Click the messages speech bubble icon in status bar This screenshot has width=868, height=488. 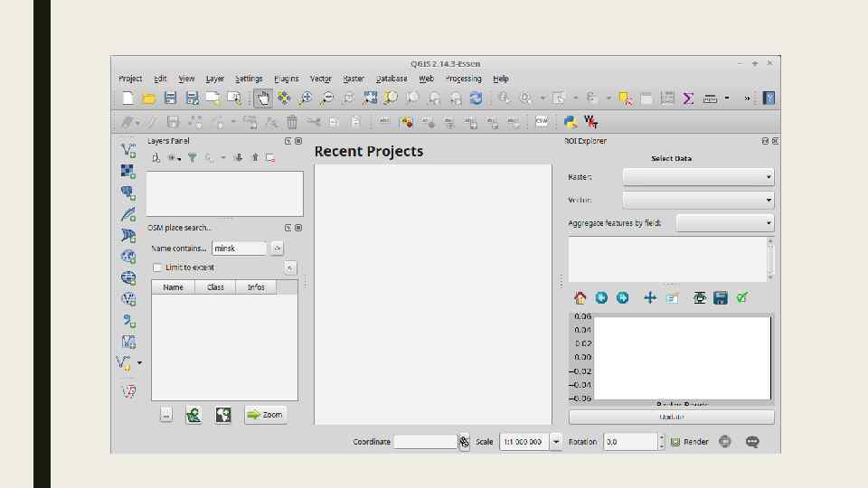[751, 442]
